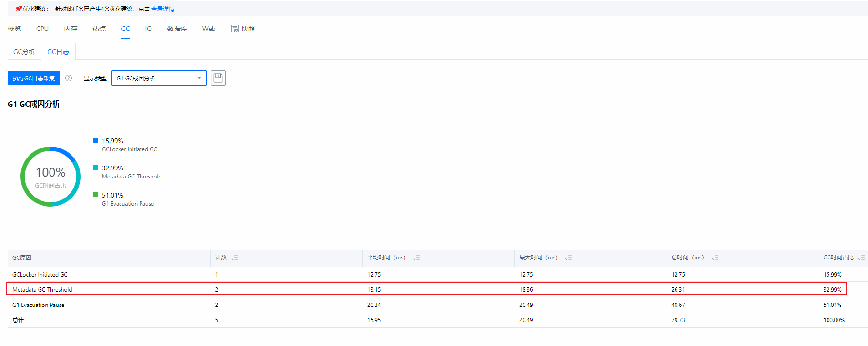868x346 pixels.
Task: Sort by the 总时间 (ms) column icon
Action: pyautogui.click(x=715, y=257)
